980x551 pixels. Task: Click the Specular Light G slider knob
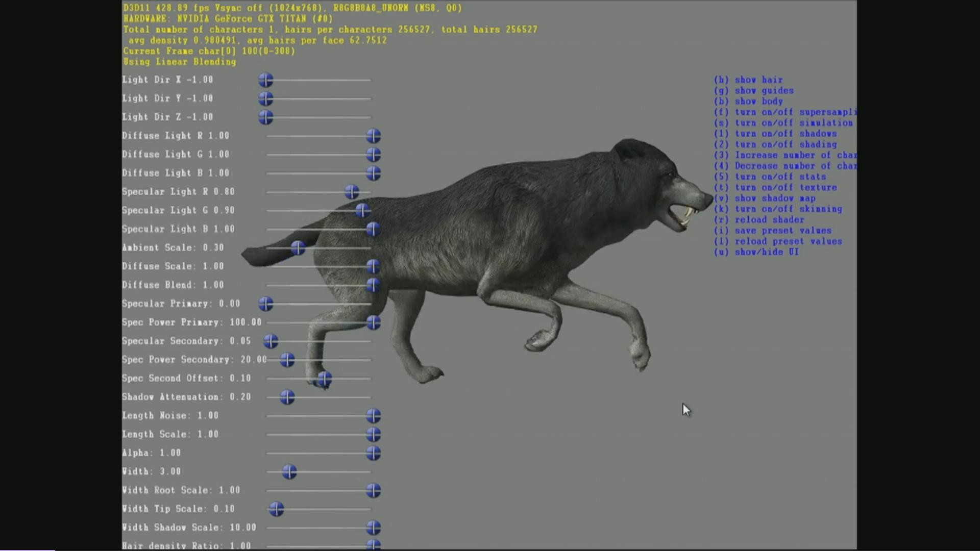click(x=362, y=210)
